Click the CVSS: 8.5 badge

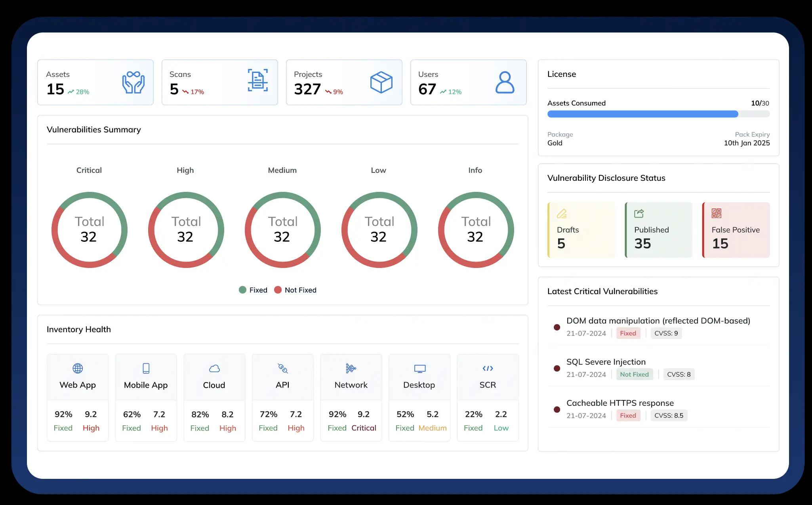tap(669, 415)
